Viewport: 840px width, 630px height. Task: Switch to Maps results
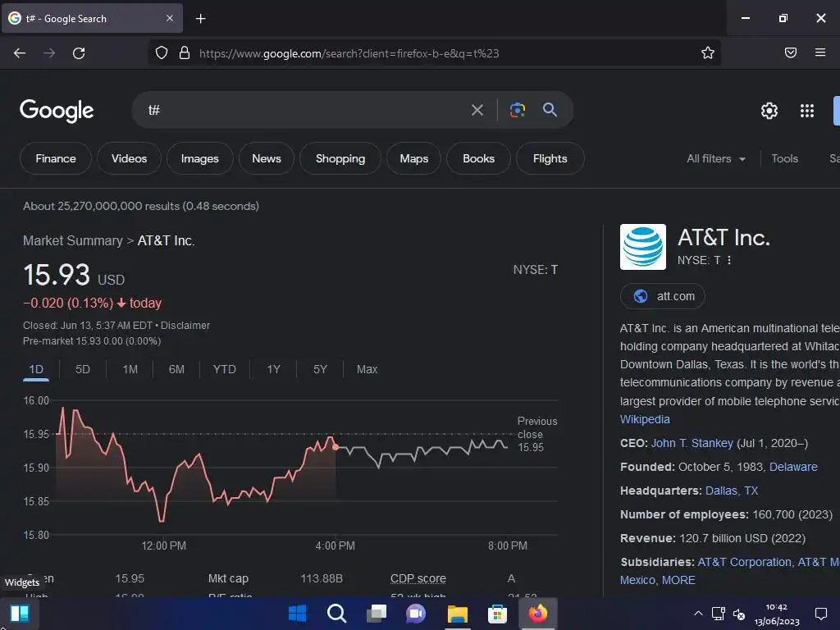pos(413,158)
